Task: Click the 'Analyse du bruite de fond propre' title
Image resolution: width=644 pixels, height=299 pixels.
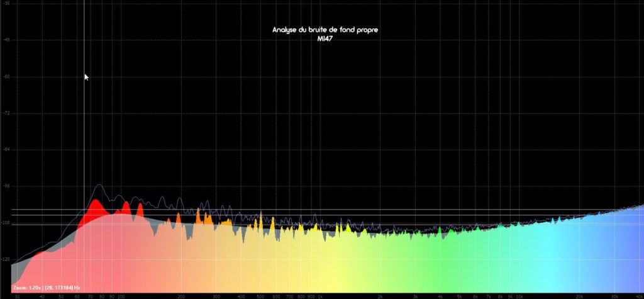Action: pos(325,30)
